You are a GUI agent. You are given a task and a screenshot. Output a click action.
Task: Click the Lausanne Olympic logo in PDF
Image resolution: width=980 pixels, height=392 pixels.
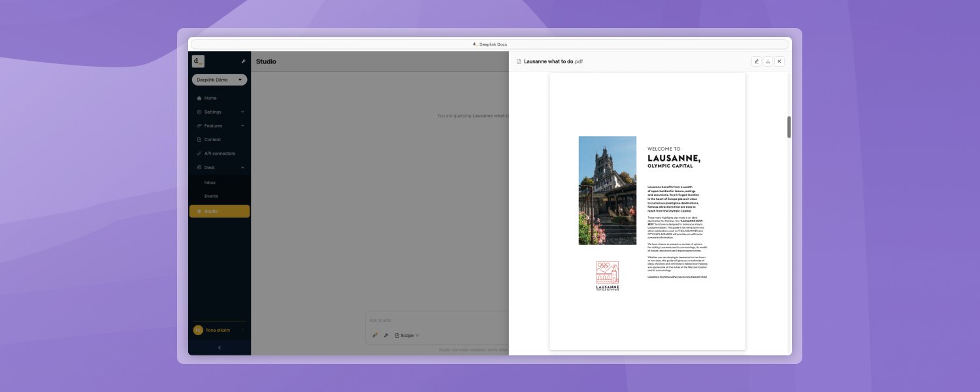click(x=608, y=276)
